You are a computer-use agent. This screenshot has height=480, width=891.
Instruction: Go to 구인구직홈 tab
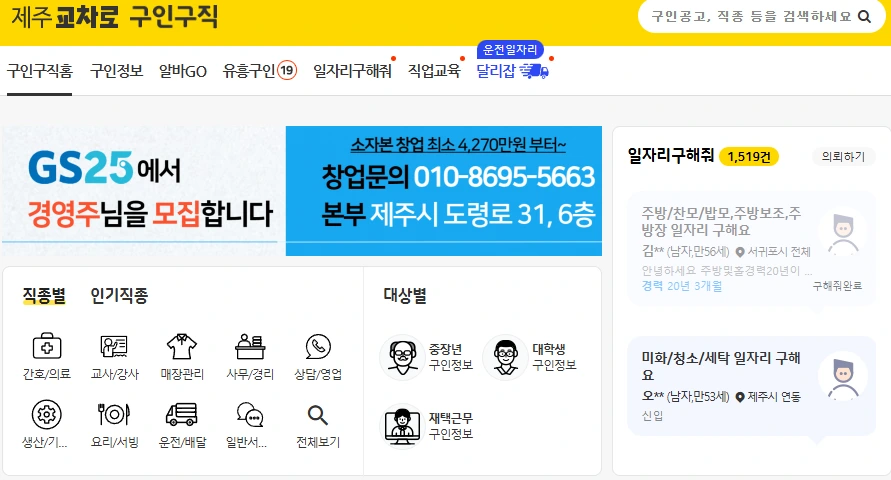tap(40, 71)
